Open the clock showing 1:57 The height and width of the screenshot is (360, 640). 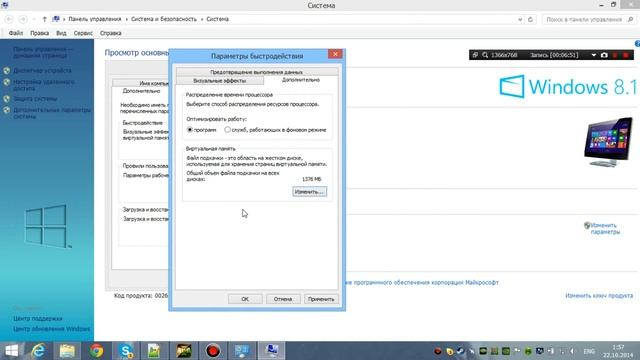point(618,351)
